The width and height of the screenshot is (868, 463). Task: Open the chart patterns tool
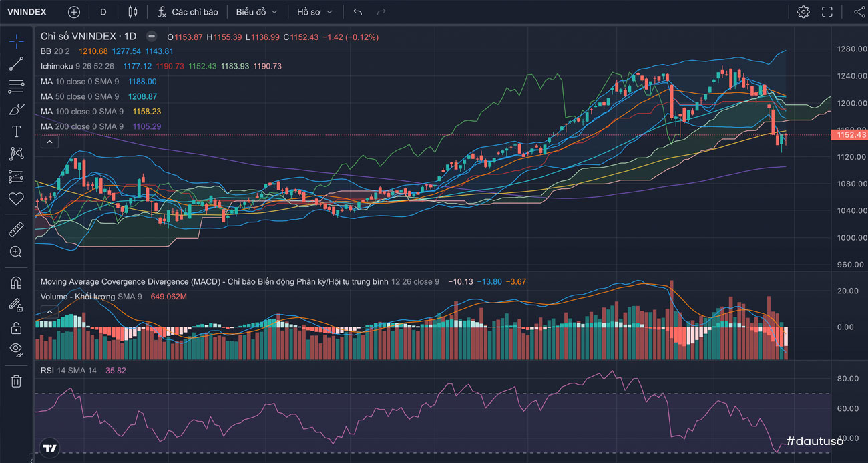pos(16,154)
